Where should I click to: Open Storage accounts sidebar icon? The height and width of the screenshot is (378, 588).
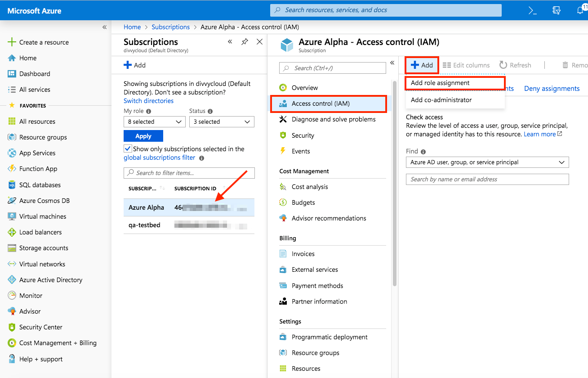click(12, 248)
